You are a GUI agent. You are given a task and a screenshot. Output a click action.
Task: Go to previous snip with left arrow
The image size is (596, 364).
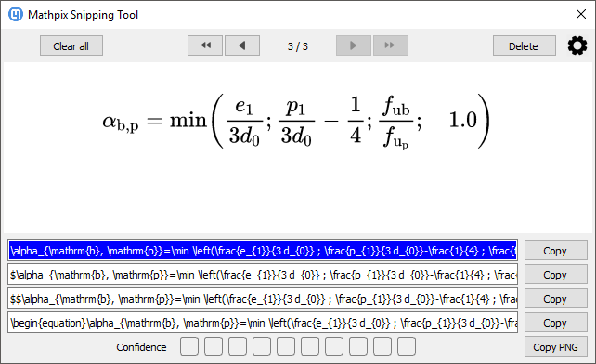[x=242, y=45]
